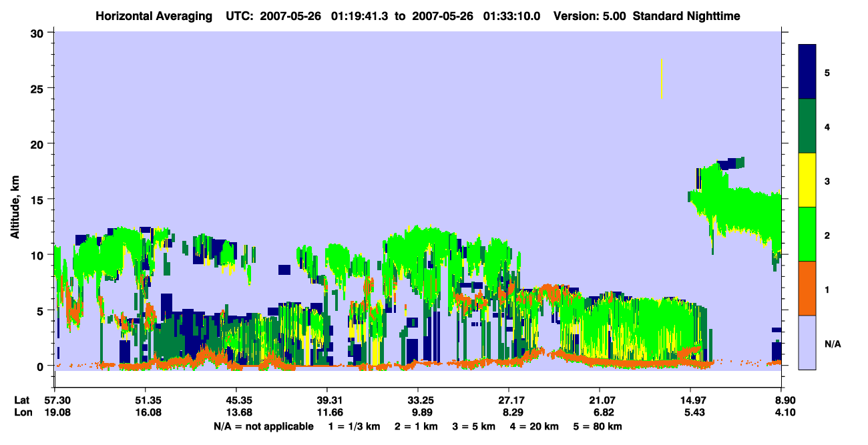The width and height of the screenshot is (868, 445).
Task: Click the 'Lon' row label
Action: 22,413
